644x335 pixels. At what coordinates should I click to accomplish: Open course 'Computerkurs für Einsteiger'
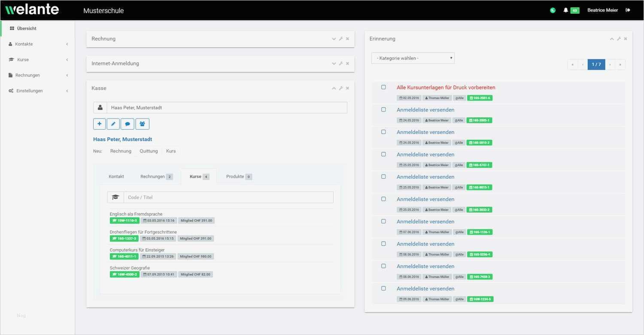coord(137,250)
